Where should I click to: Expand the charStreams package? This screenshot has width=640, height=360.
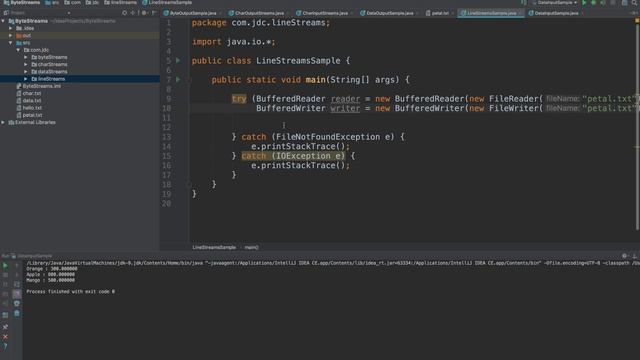tap(26, 64)
